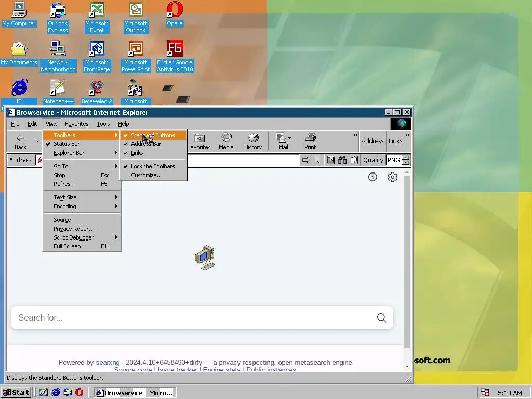The height and width of the screenshot is (399, 532).
Task: Click the binoculars find icon
Action: point(342,160)
